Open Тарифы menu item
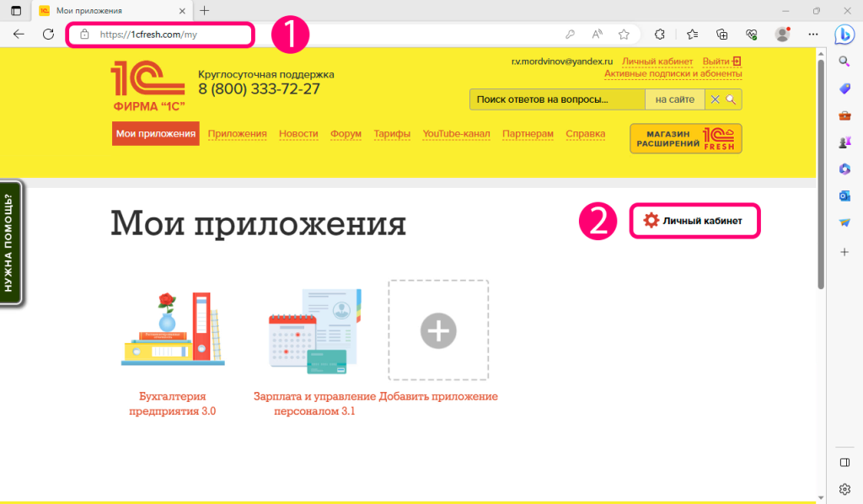The width and height of the screenshot is (863, 504). (392, 134)
